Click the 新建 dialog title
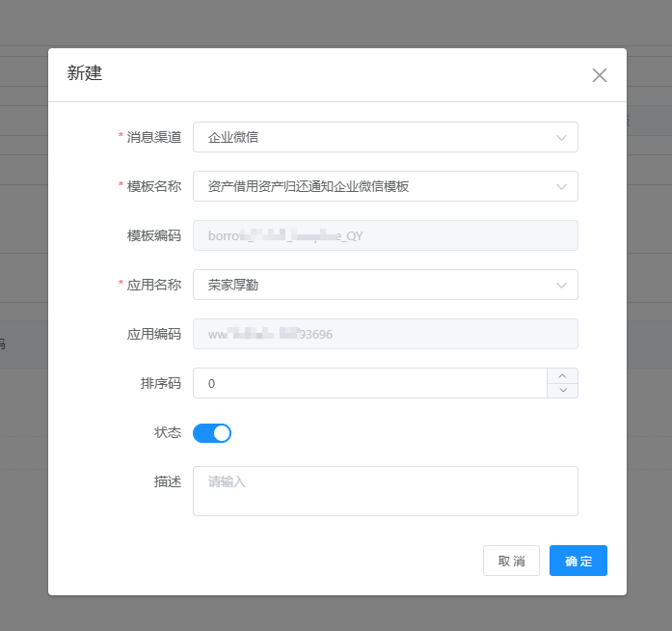This screenshot has width=672, height=631. pyautogui.click(x=85, y=74)
